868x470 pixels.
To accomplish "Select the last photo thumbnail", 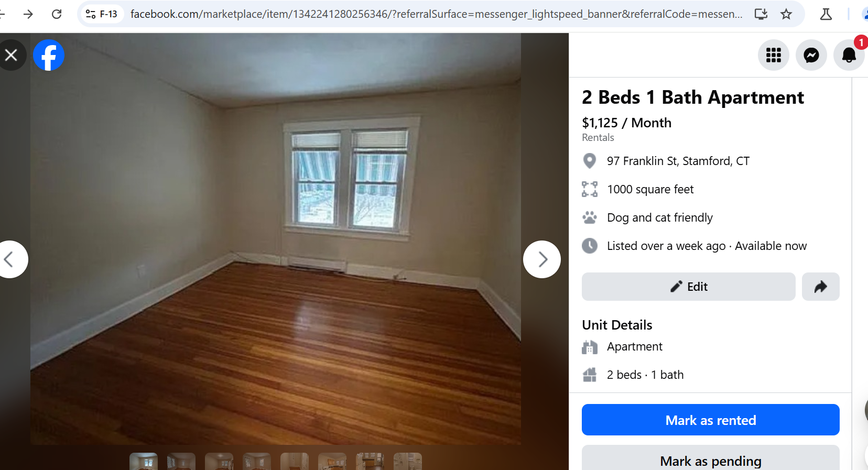I will click(x=408, y=461).
